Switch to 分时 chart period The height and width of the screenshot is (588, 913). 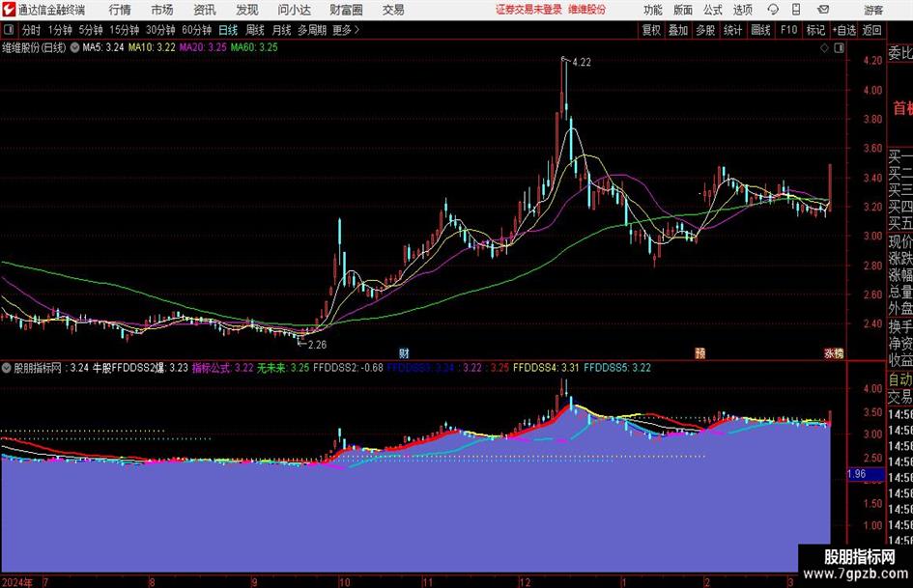32,30
